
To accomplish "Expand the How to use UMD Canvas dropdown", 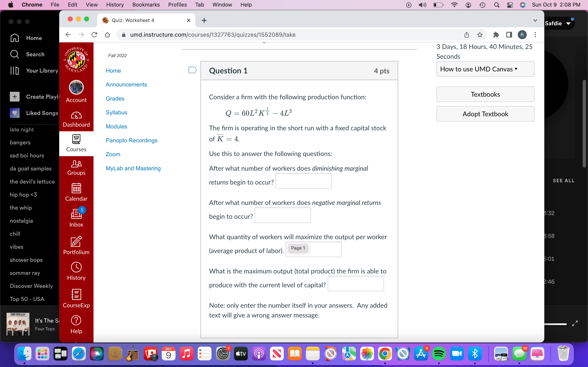I will (x=485, y=69).
